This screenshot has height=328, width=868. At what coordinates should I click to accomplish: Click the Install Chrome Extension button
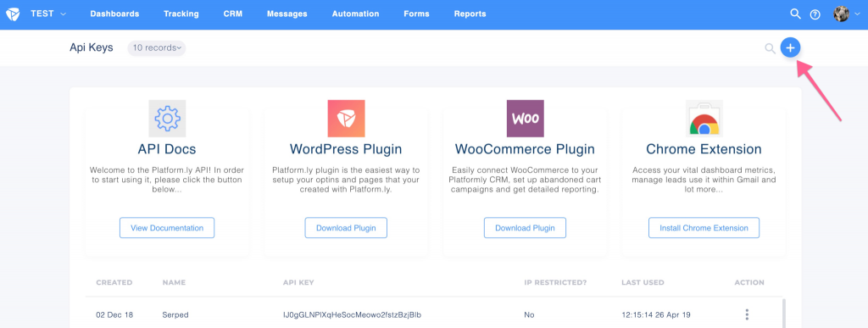click(704, 228)
